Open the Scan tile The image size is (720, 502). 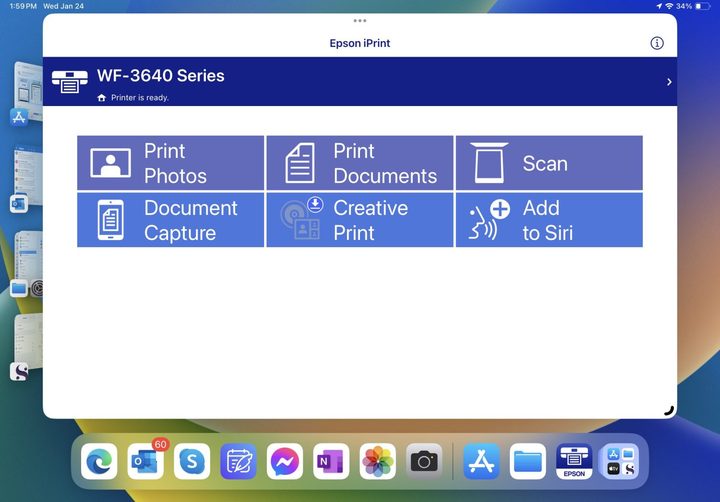pos(549,163)
